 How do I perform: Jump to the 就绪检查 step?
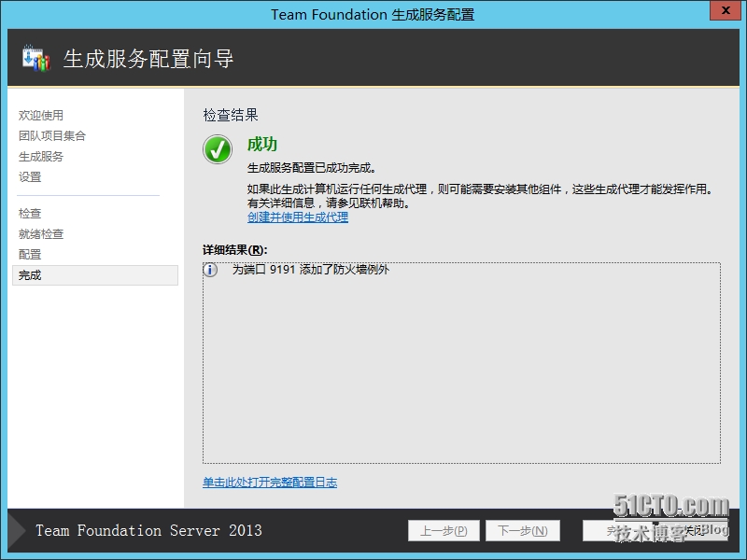point(41,234)
